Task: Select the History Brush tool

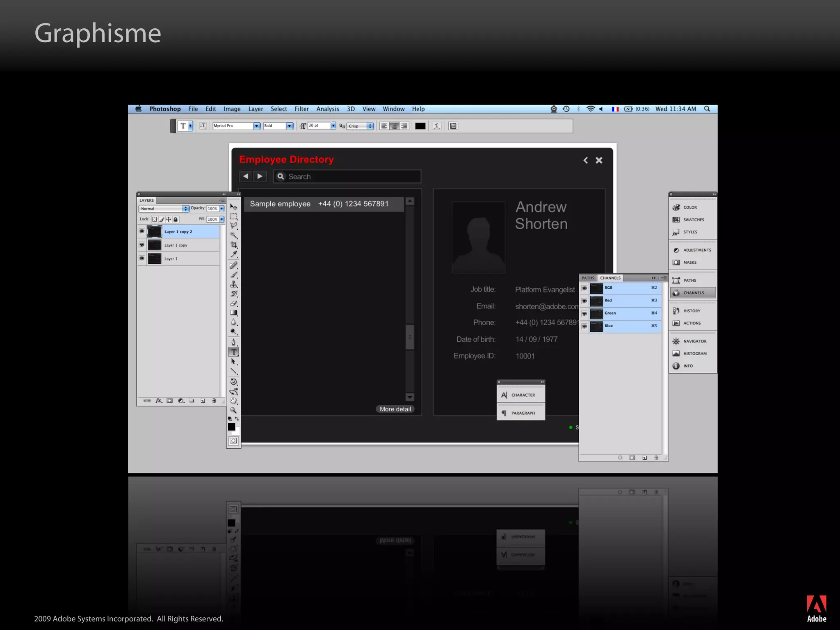Action: (233, 294)
